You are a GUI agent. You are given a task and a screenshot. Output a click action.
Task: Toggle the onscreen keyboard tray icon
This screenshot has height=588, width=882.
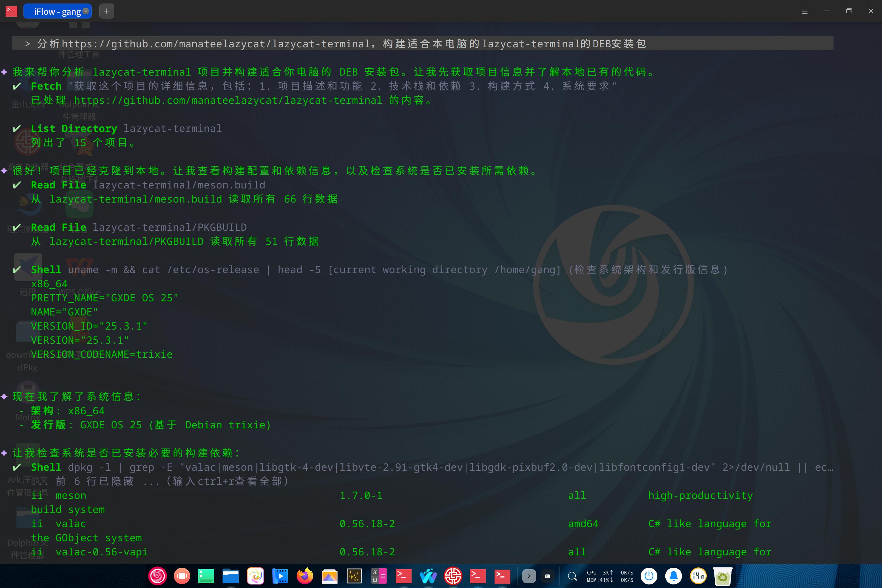point(547,576)
